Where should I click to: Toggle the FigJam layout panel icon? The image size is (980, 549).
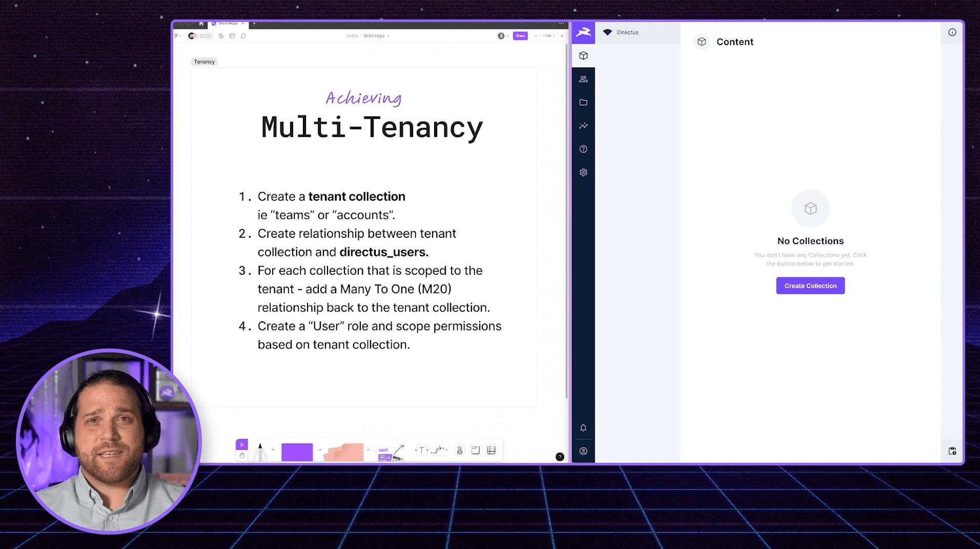pyautogui.click(x=232, y=36)
